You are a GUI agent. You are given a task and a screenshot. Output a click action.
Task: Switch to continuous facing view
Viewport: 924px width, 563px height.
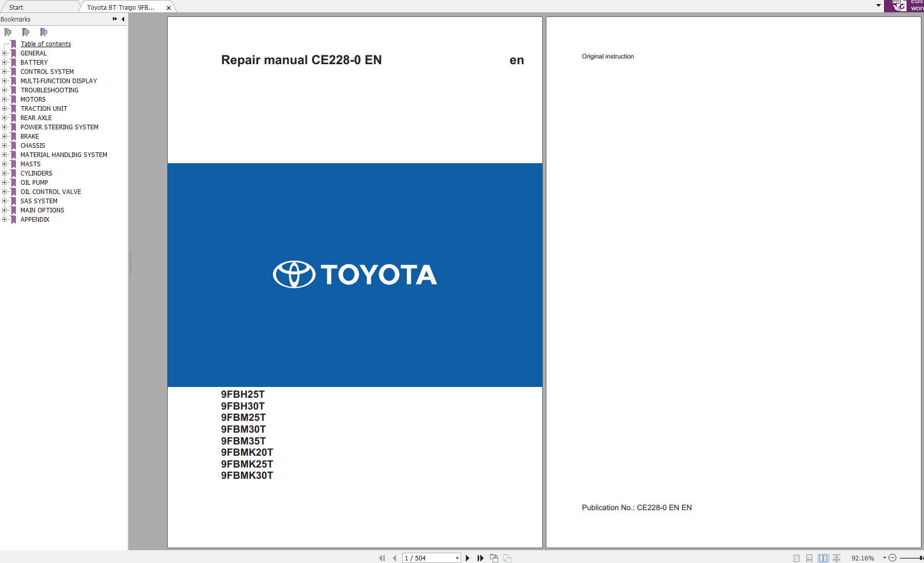click(x=836, y=558)
